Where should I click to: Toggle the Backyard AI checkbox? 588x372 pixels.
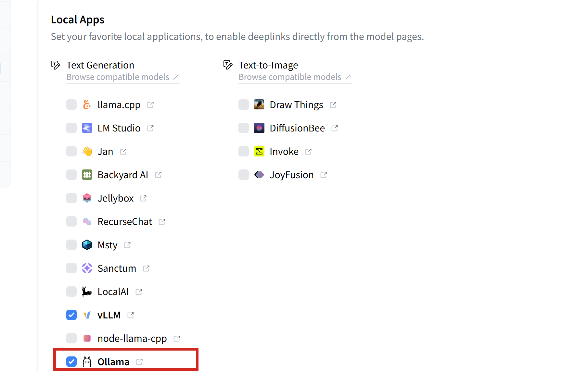(x=71, y=175)
